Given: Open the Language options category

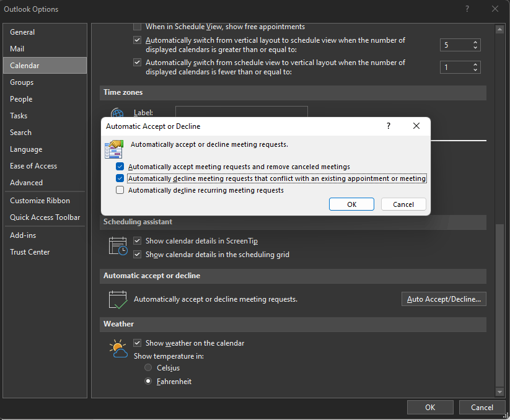Looking at the screenshot, I should [x=45, y=149].
